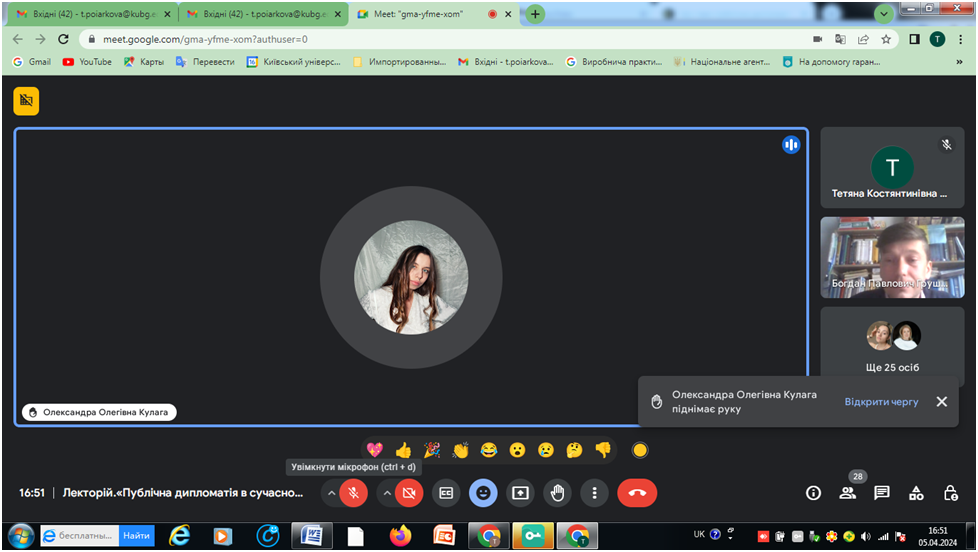Pick the yellow skin tone circle for reactions
The width and height of the screenshot is (978, 552).
pyautogui.click(x=640, y=450)
